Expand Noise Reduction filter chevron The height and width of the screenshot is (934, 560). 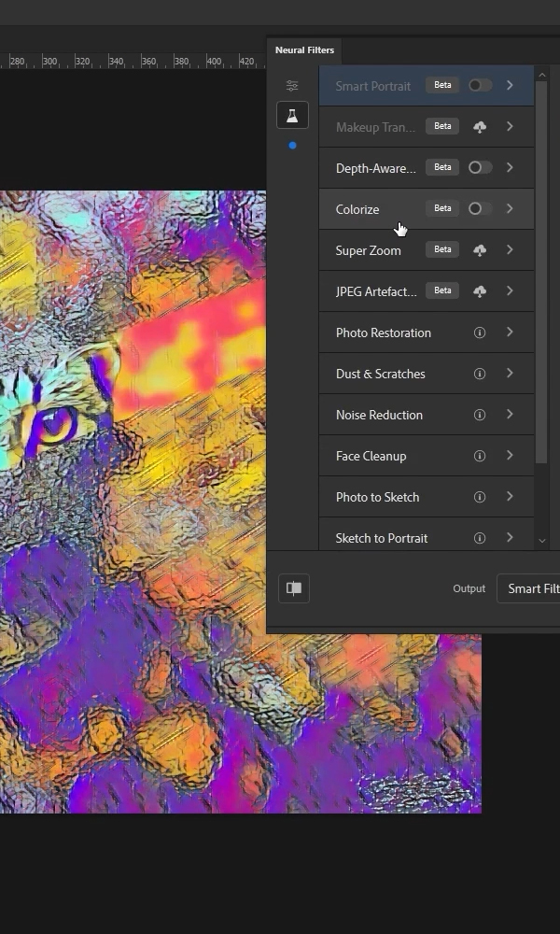(x=510, y=414)
